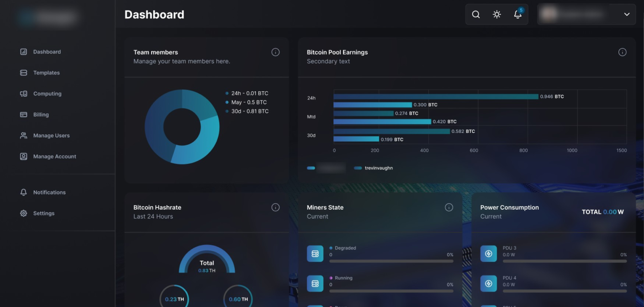Screen dimensions: 644x307
Task: Toggle 24h - 0.01 BTC legend entry
Action: (x=247, y=93)
